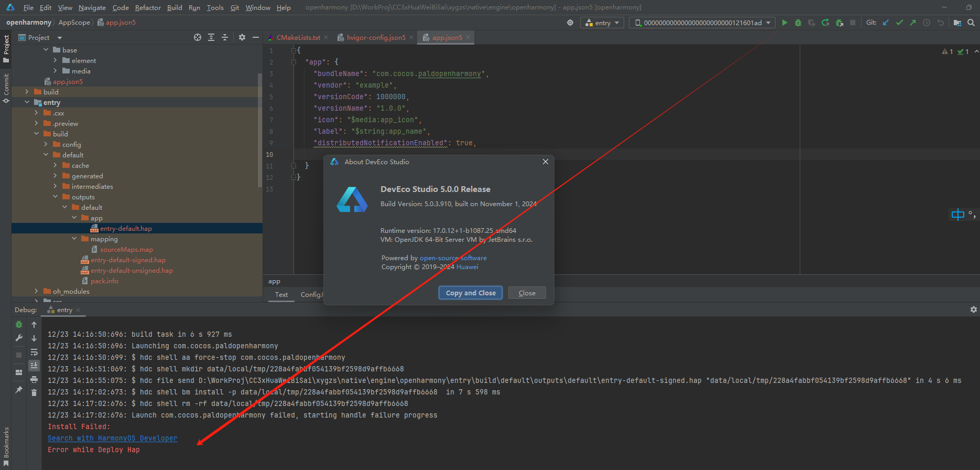
Task: Collapse the entry module folder
Action: point(27,102)
